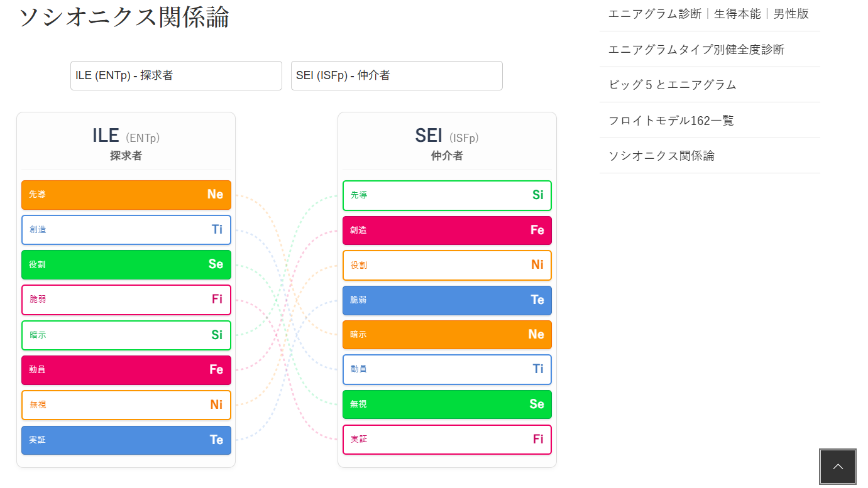Open the SEI (ISFp) type dropdown
The width and height of the screenshot is (868, 488).
pyautogui.click(x=397, y=75)
